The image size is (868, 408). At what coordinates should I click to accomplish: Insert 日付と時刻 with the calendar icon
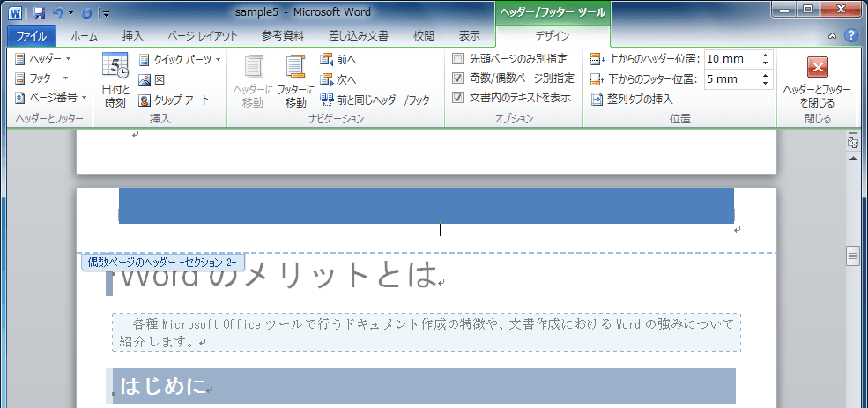[x=115, y=80]
